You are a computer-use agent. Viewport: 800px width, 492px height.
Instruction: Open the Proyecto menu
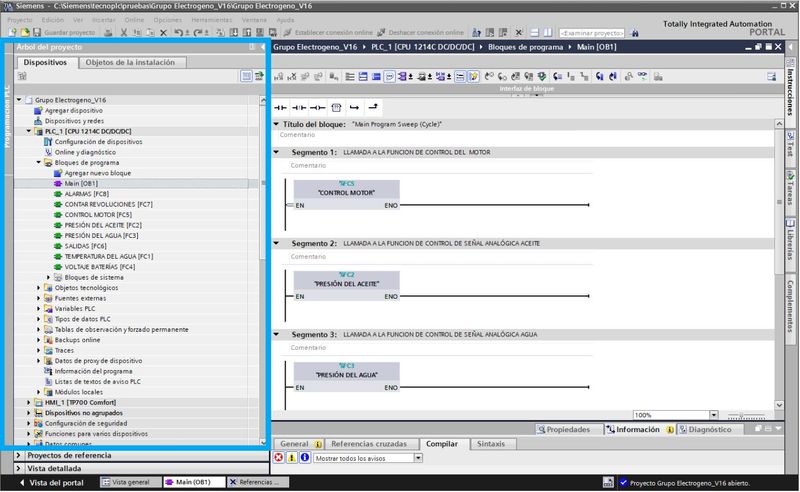tap(20, 20)
